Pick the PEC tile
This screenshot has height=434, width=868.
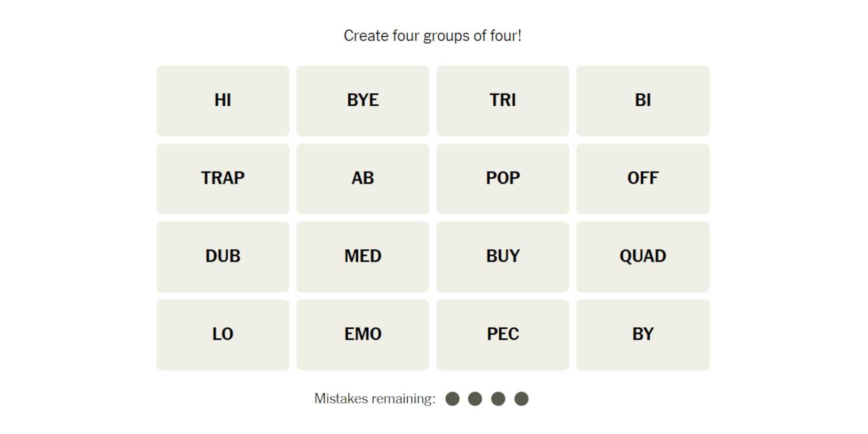[502, 334]
